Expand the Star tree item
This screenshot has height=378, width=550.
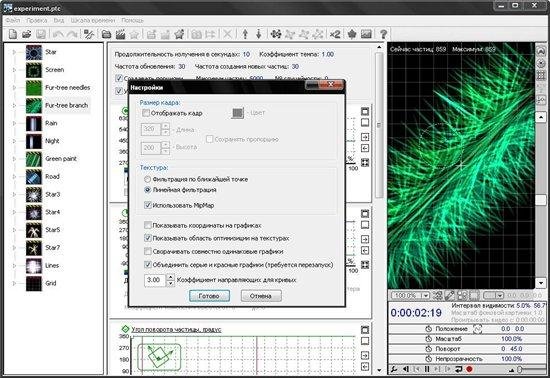pos(14,52)
